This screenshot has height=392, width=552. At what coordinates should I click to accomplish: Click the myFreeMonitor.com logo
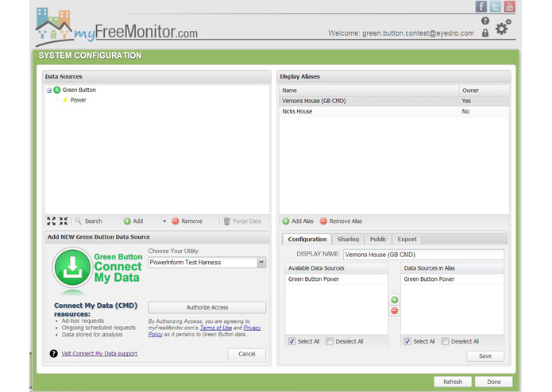pos(117,28)
